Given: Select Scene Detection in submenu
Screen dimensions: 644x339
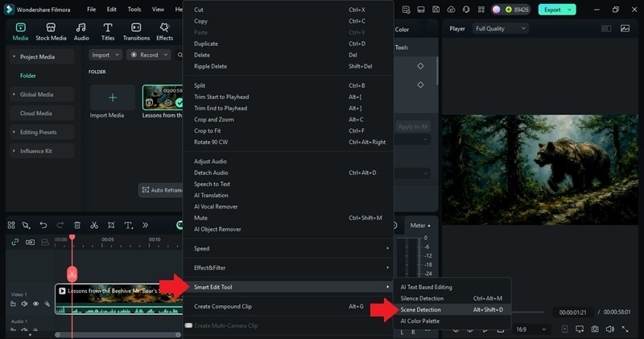Looking at the screenshot, I should coord(452,309).
